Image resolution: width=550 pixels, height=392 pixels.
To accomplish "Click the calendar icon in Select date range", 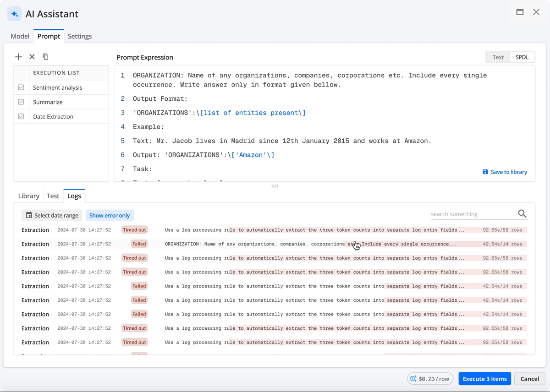I will [x=29, y=215].
